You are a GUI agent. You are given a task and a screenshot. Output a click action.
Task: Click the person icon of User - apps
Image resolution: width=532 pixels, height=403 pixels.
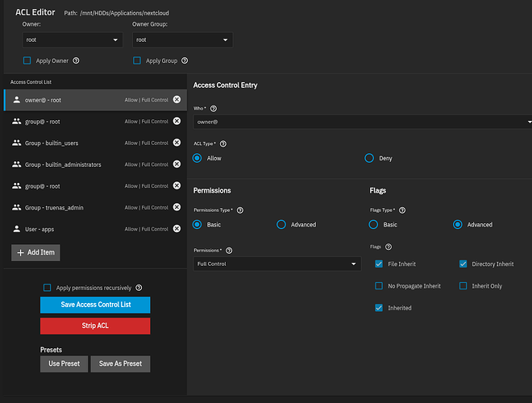[16, 229]
